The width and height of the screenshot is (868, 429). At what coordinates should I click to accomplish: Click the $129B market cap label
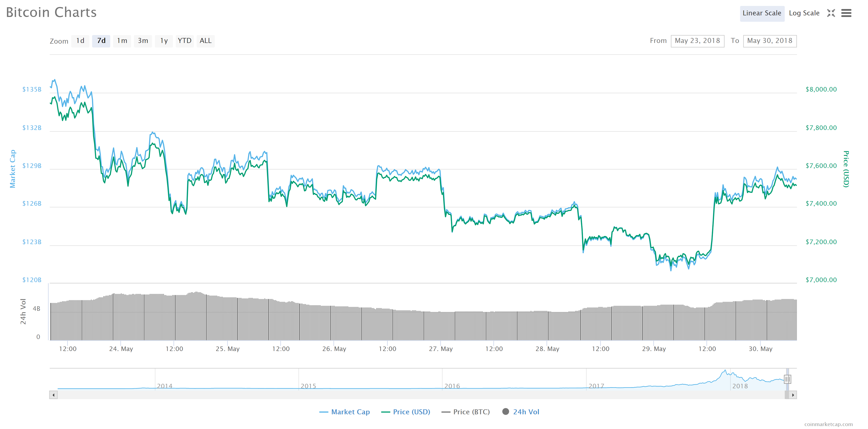[x=32, y=166]
